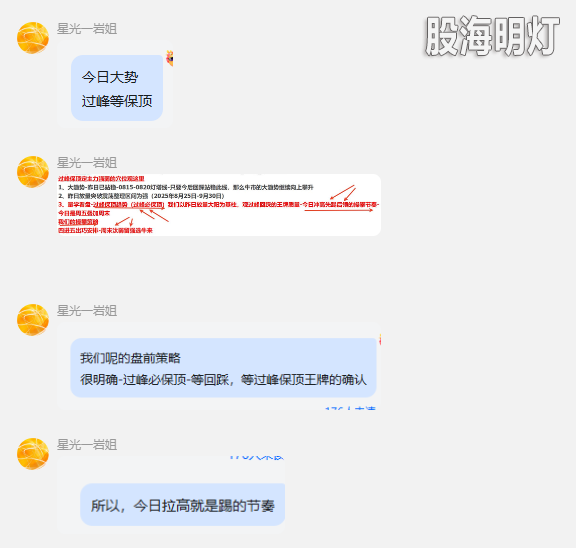Click the red heading line in the strategy image

point(101,179)
